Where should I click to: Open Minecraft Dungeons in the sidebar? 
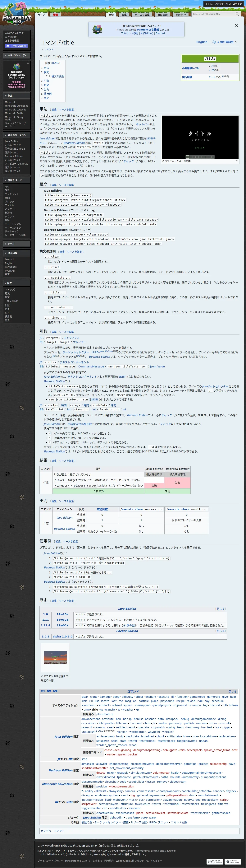[x=16, y=106]
